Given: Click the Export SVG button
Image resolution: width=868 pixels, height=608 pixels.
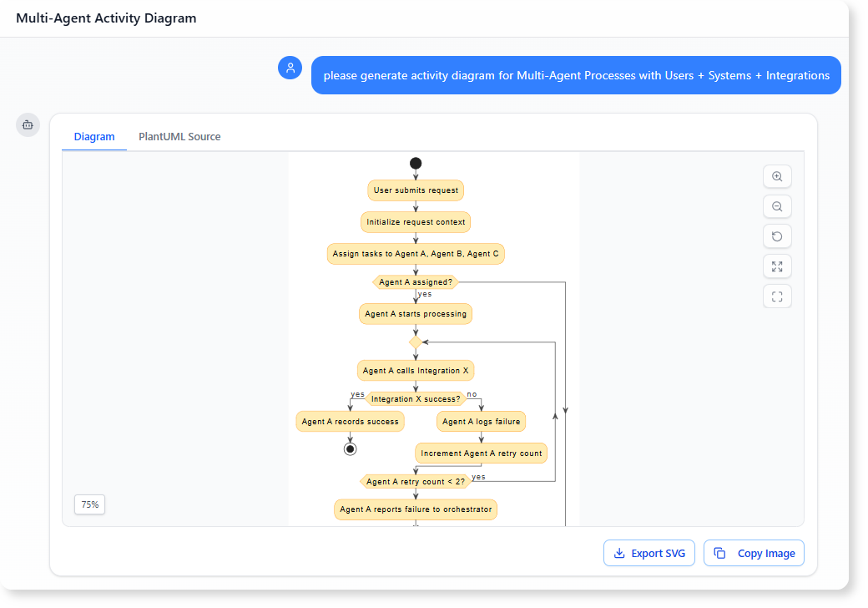Looking at the screenshot, I should (x=649, y=553).
